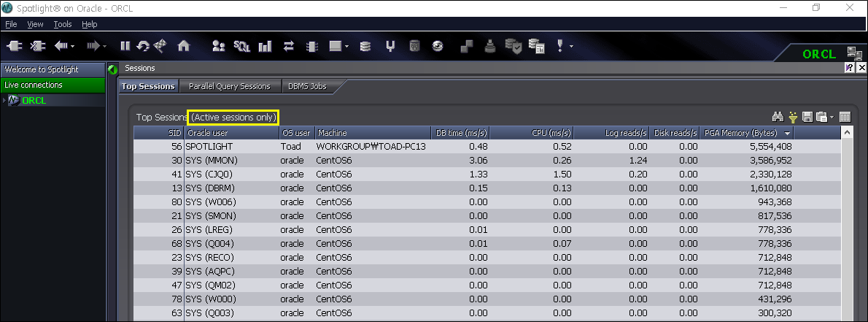The width and height of the screenshot is (868, 322).
Task: Open the File menu
Action: 11,24
